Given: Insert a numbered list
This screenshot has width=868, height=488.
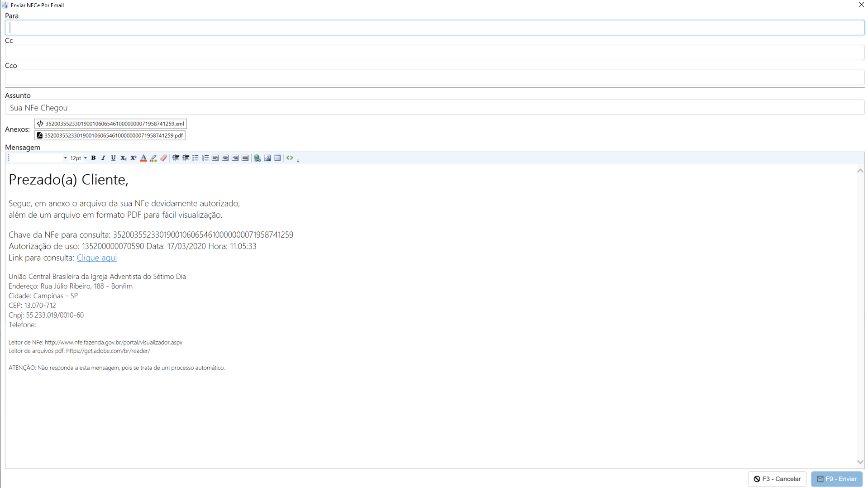Looking at the screenshot, I should coord(205,158).
